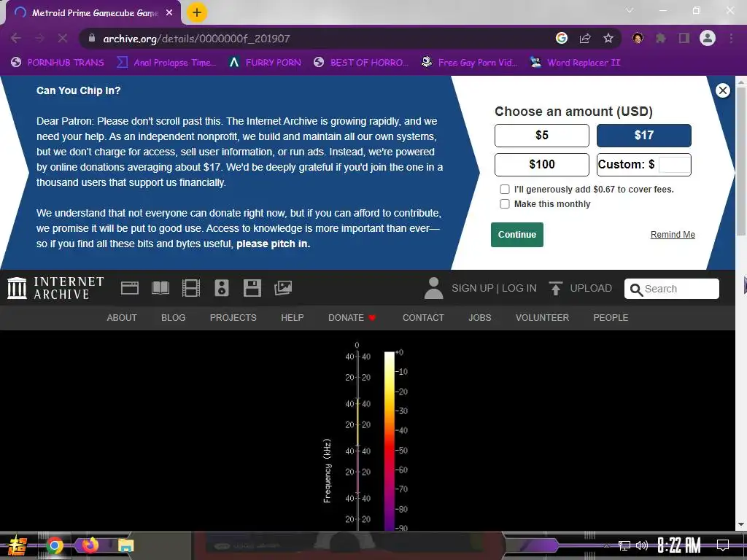
Task: Check the Make this monthly box
Action: point(505,204)
